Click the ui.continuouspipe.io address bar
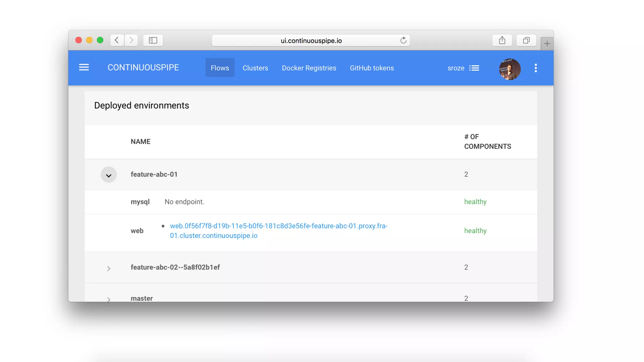644x362 pixels. click(311, 41)
